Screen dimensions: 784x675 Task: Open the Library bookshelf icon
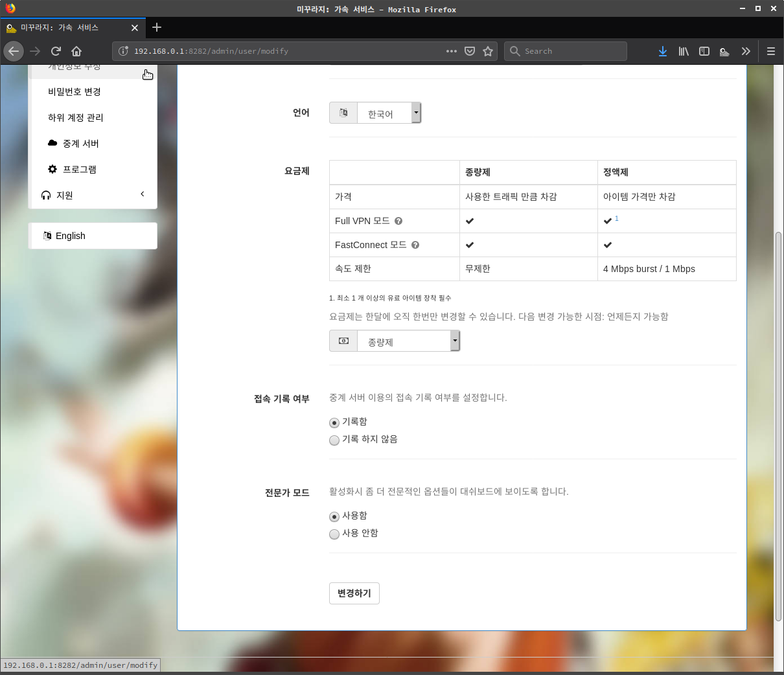684,51
